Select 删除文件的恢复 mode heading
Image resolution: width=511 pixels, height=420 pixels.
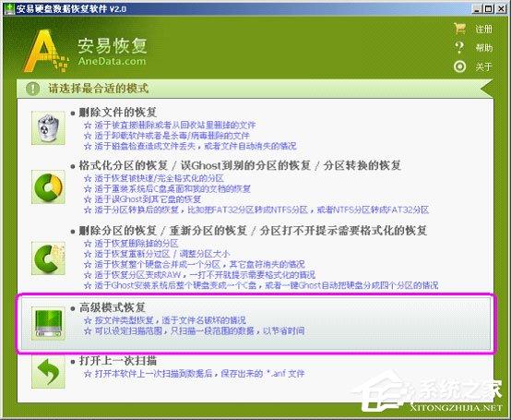pos(118,113)
